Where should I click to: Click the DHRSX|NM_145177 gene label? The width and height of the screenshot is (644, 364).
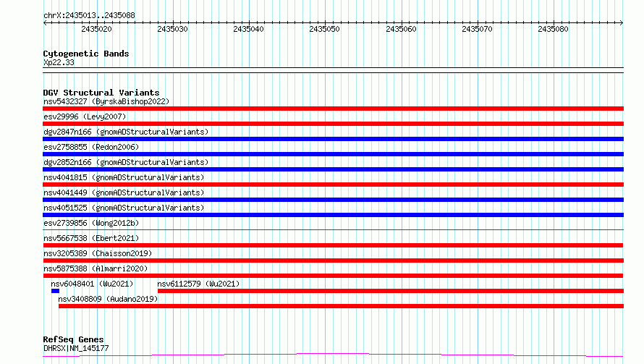pos(76,348)
